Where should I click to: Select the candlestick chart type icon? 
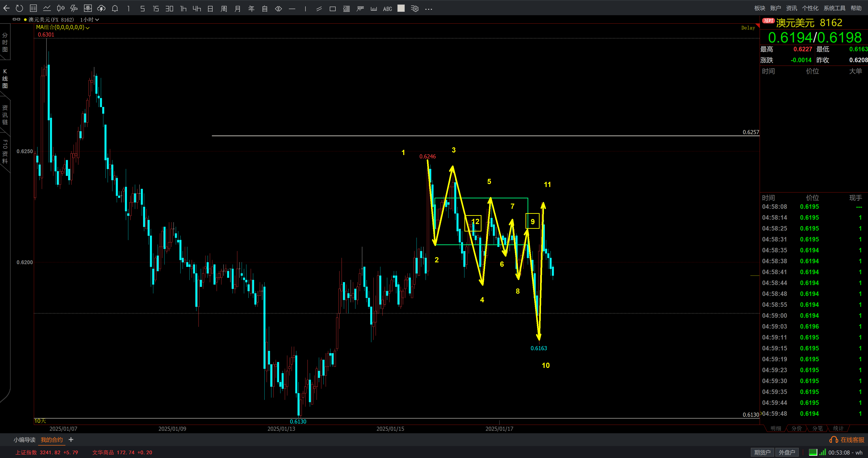[61, 8]
